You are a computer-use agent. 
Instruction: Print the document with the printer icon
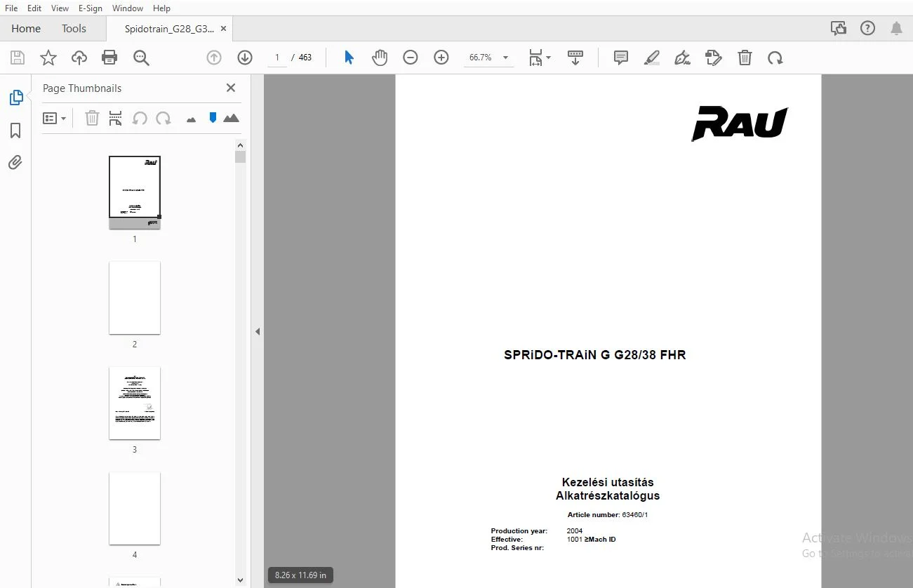[x=109, y=58]
